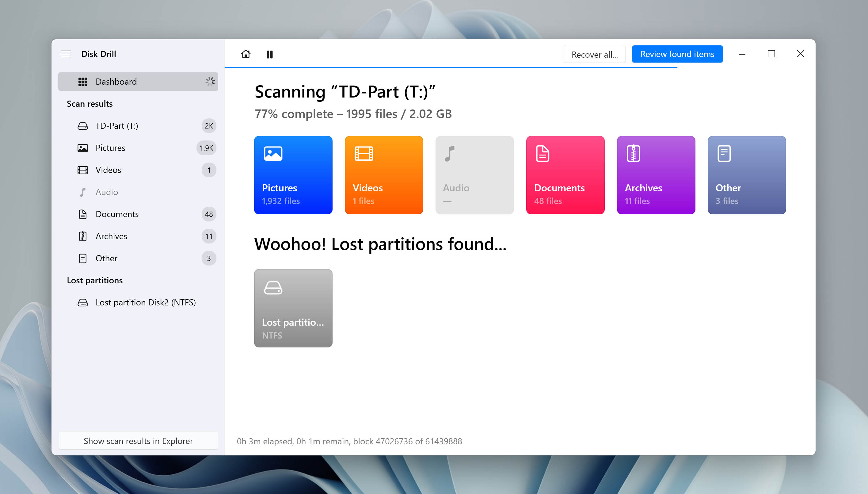This screenshot has height=494, width=868.
Task: Click the elapsed time status bar text
Action: click(349, 441)
